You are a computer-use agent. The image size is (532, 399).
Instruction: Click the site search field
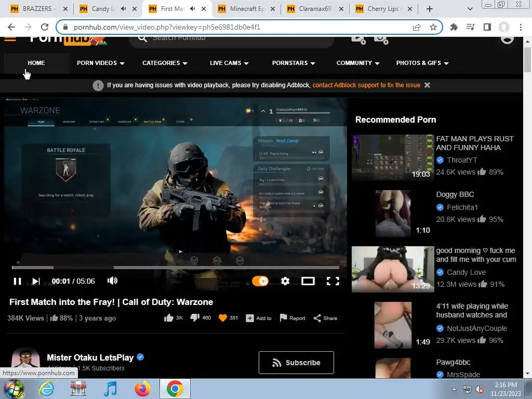(231, 38)
